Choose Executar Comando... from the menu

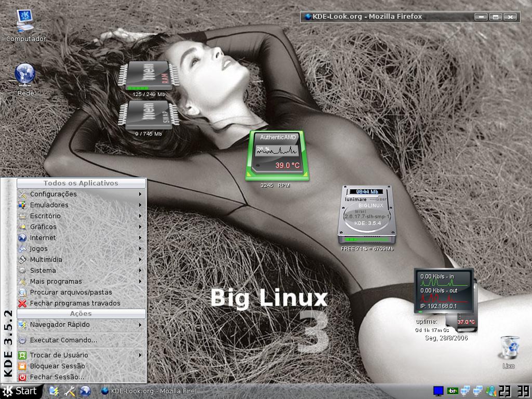pyautogui.click(x=82, y=340)
